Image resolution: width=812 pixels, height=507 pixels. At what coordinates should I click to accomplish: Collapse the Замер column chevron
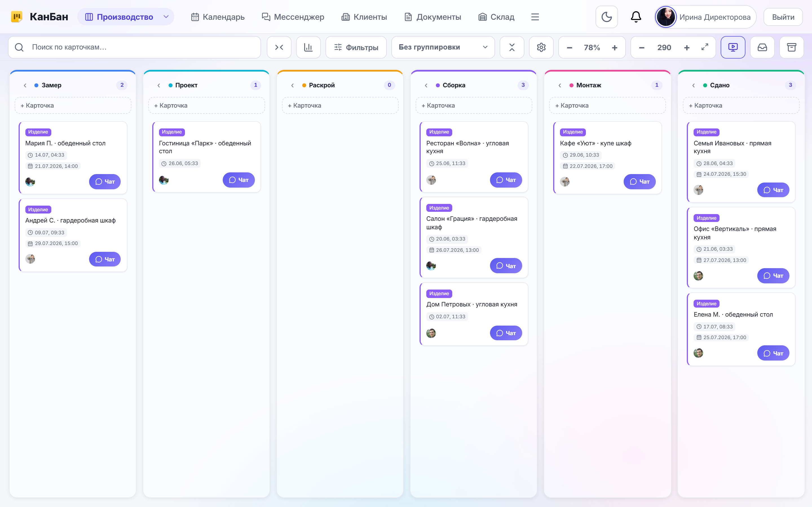[25, 85]
